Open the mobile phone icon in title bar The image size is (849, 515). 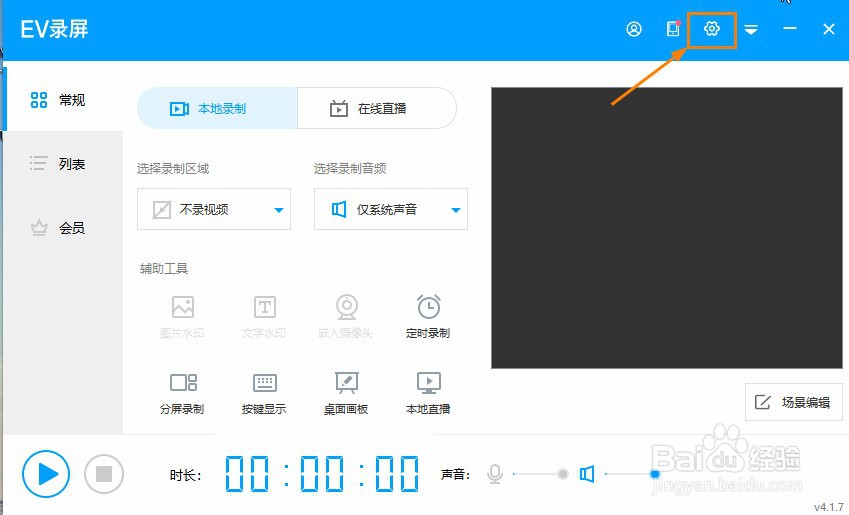coord(673,29)
